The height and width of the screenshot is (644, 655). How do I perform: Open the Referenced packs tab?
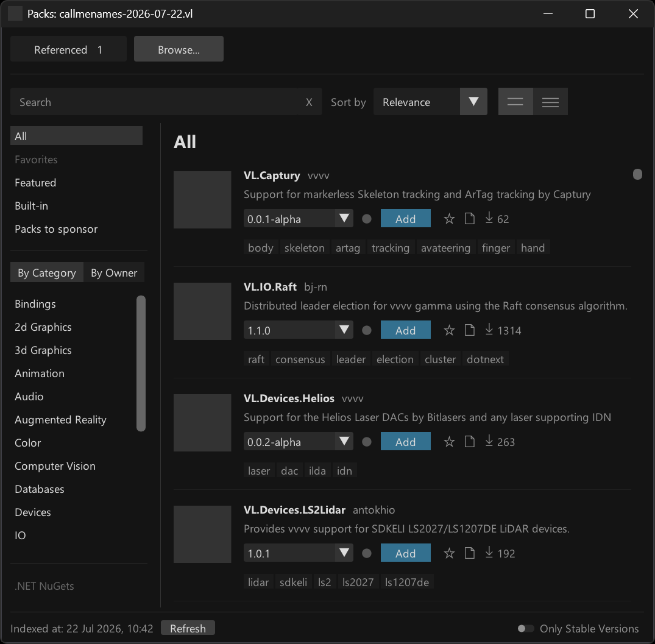click(68, 49)
